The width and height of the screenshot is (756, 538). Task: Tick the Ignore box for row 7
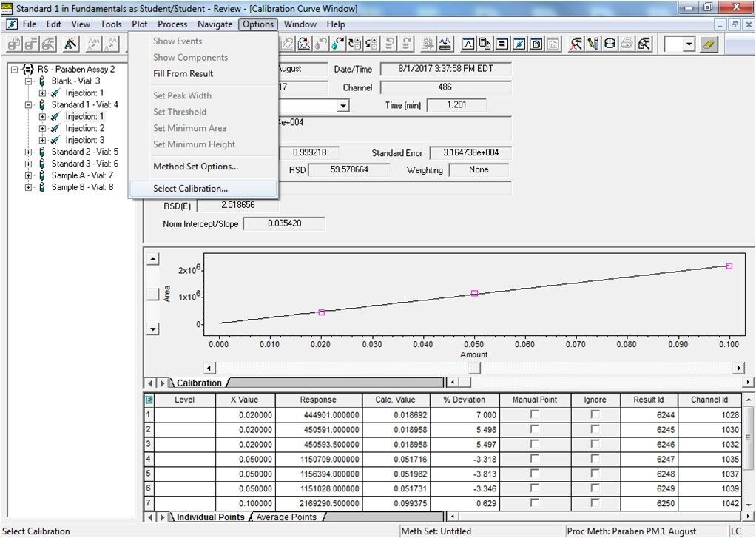[x=595, y=502]
